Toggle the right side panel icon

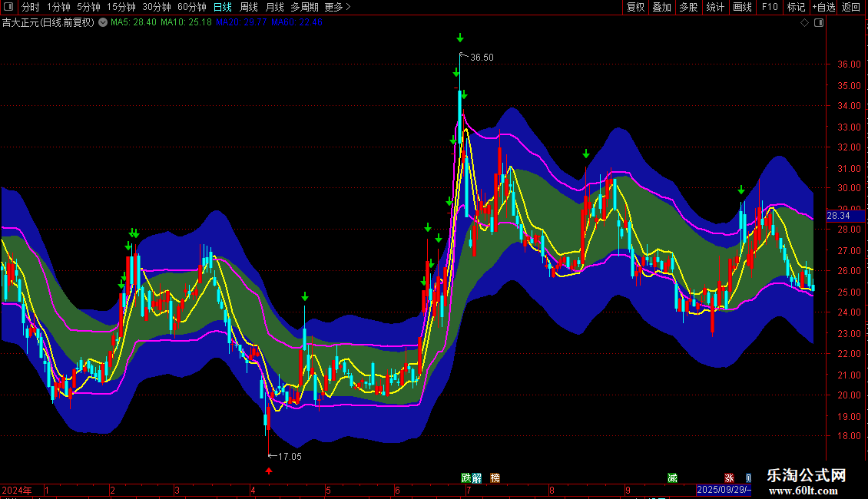819,23
